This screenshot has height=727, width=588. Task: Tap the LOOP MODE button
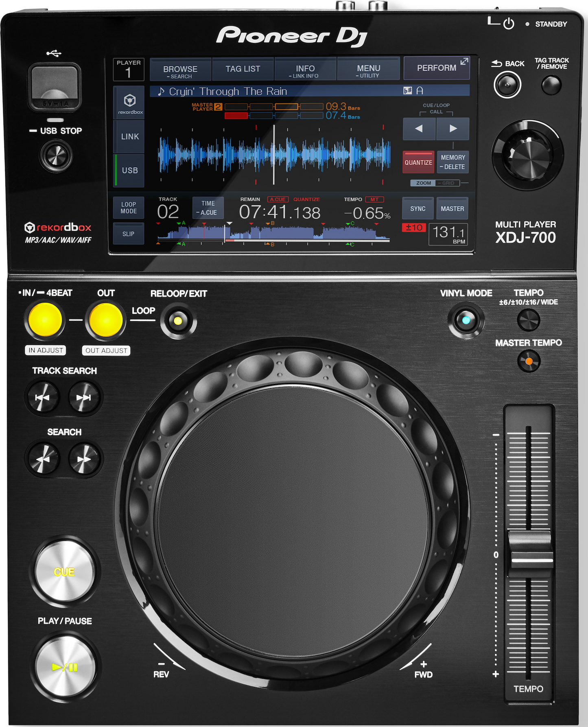[129, 208]
